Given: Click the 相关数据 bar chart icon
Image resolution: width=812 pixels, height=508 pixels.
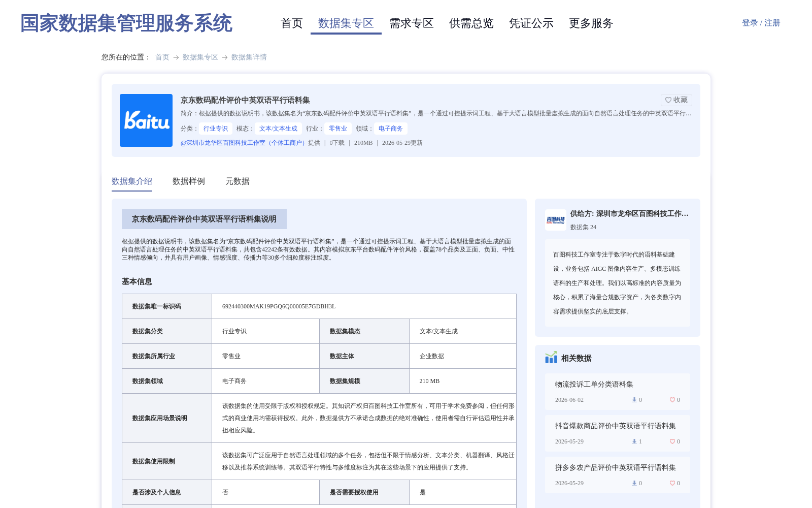Looking at the screenshot, I should coord(551,358).
